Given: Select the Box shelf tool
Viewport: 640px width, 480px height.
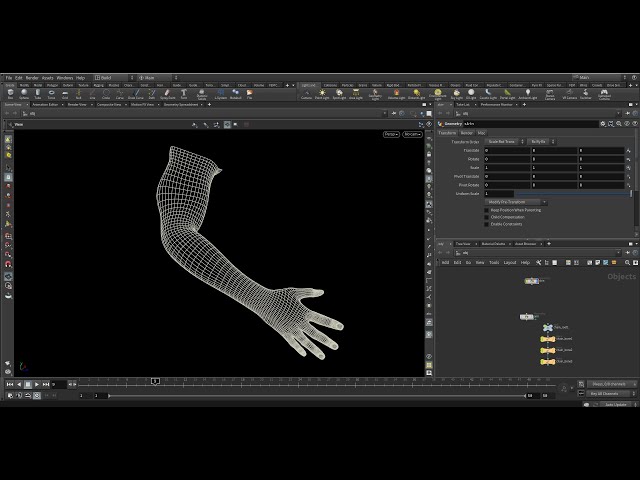Looking at the screenshot, I should 10,94.
